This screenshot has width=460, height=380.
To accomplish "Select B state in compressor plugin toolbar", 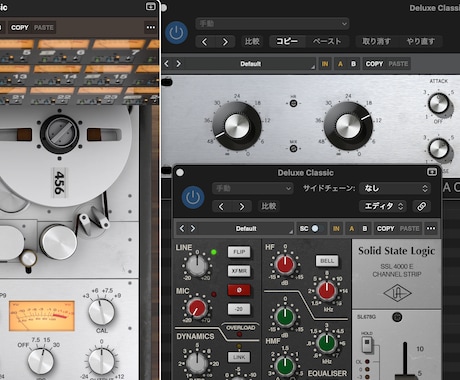I will pos(353,64).
